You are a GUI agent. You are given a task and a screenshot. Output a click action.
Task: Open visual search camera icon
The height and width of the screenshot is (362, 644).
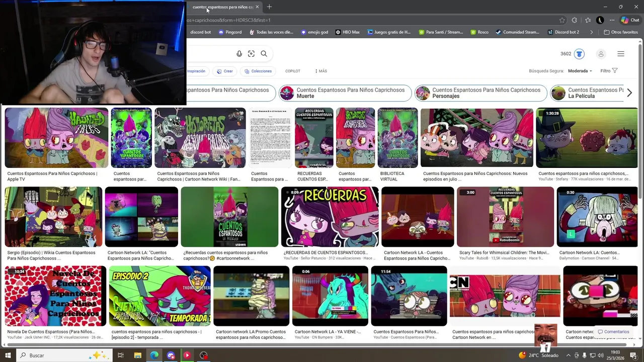tap(251, 54)
